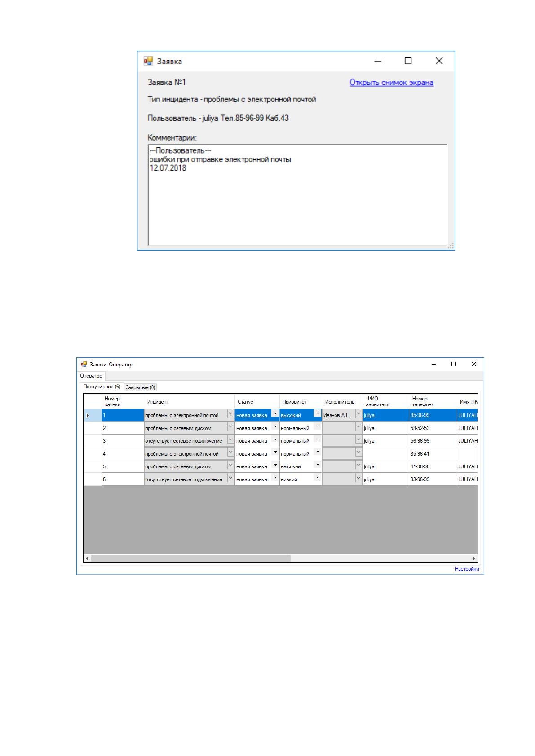Maximize the 'Заявка' dialog window
The image size is (535, 756).
tap(408, 61)
